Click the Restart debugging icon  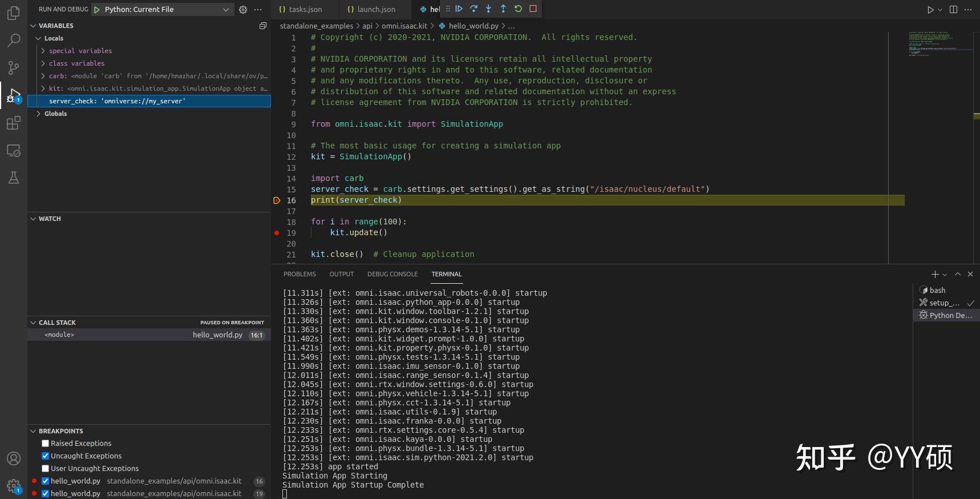coord(518,9)
